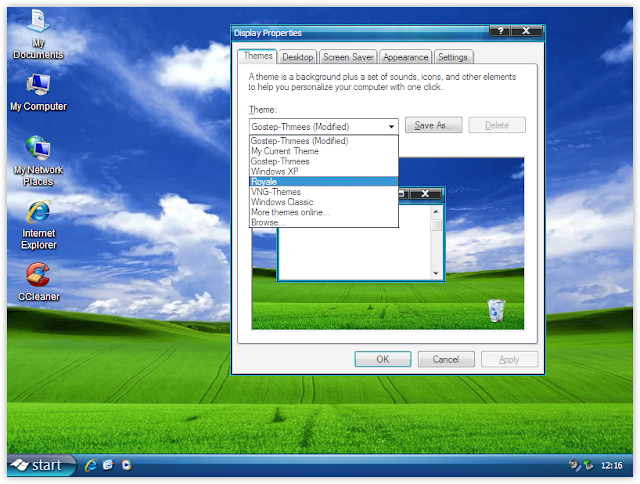Choose My Current Theme option
This screenshot has height=484, width=640.
coord(324,151)
